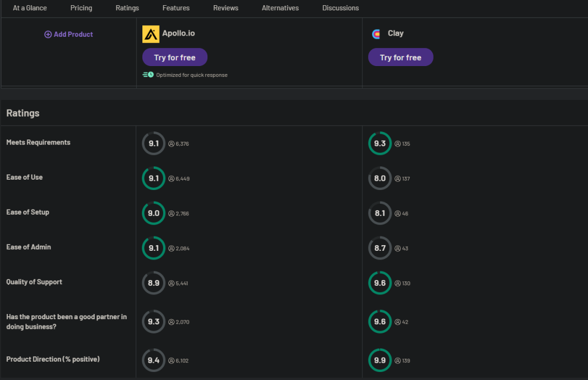588x380 pixels.
Task: Click the Ratings section heading
Action: coord(23,113)
